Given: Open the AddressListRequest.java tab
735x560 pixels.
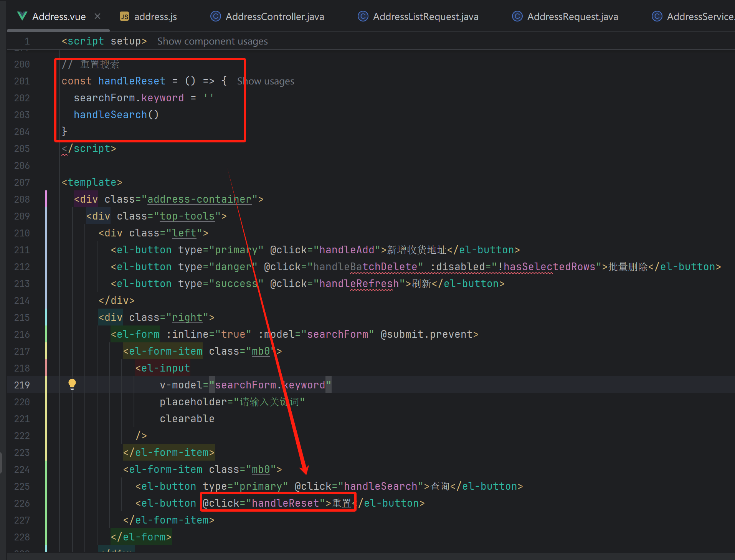Looking at the screenshot, I should click(x=418, y=17).
